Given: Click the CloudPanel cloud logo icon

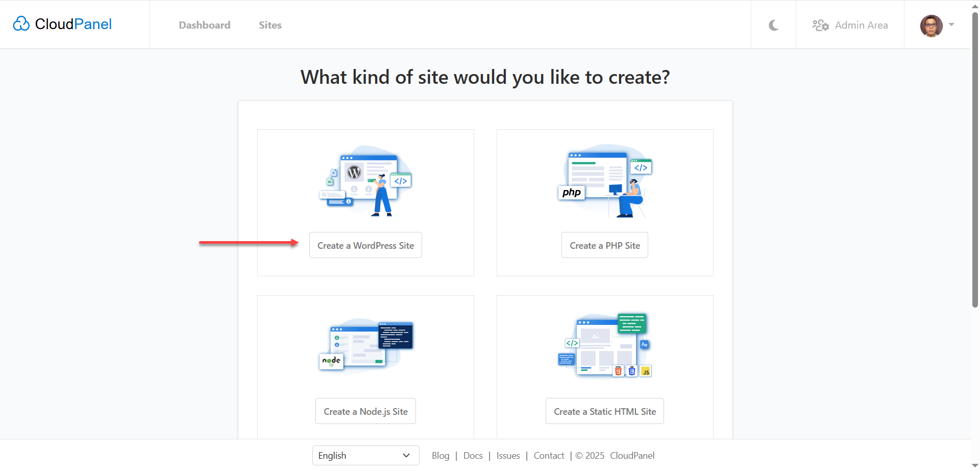Looking at the screenshot, I should click(x=21, y=24).
